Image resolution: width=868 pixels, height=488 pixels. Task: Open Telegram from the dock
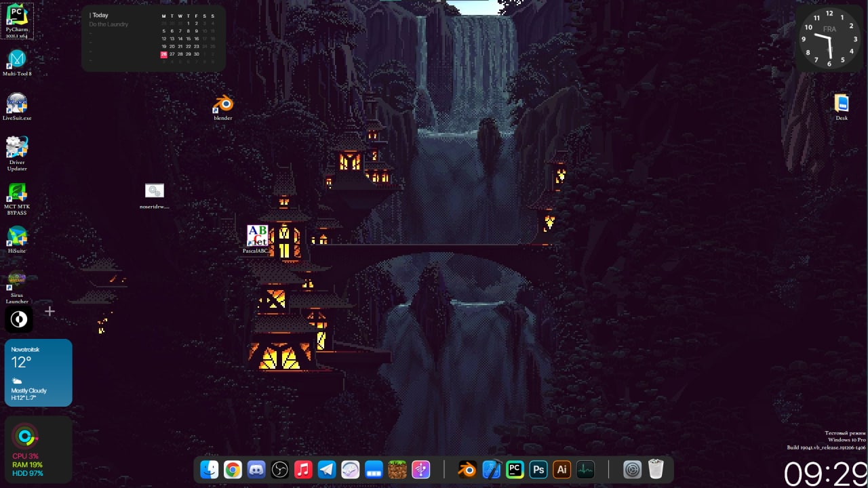click(x=327, y=470)
